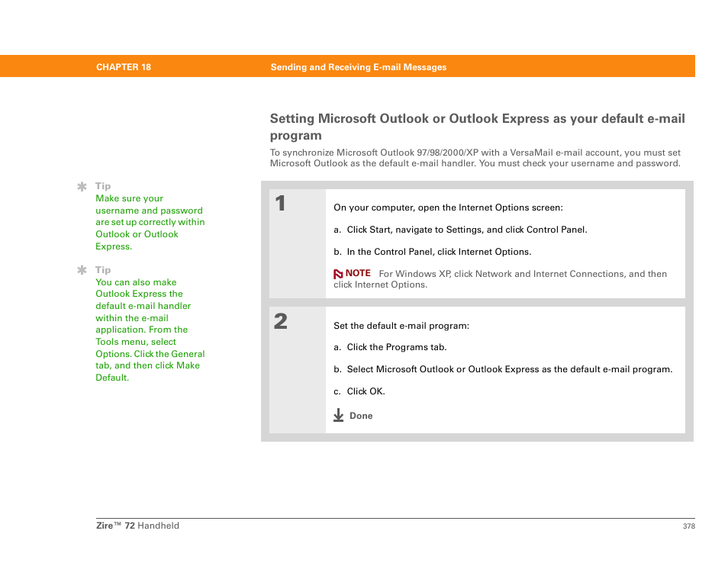Click the red NOTE flag icon
This screenshot has height=563, width=728.
[x=338, y=275]
